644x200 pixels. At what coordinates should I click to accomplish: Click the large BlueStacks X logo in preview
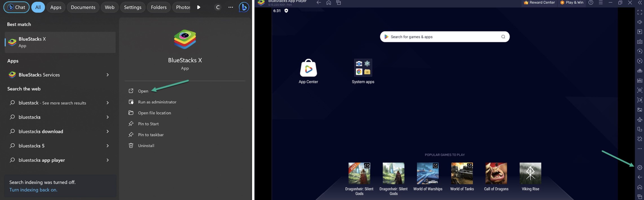[185, 39]
